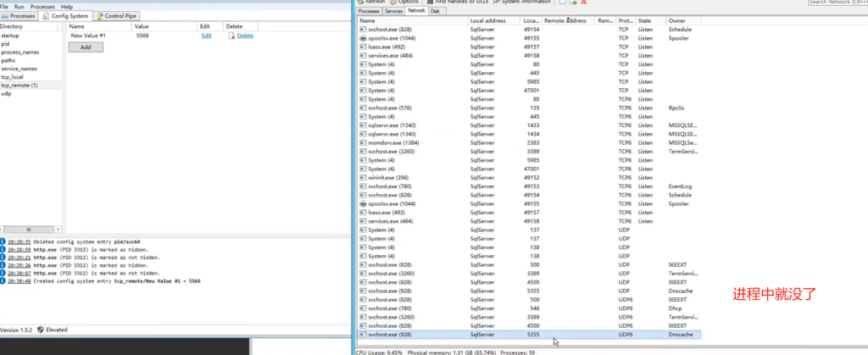
Task: Click the info icon beside the 20:30:07 log entry
Action: click(3, 273)
